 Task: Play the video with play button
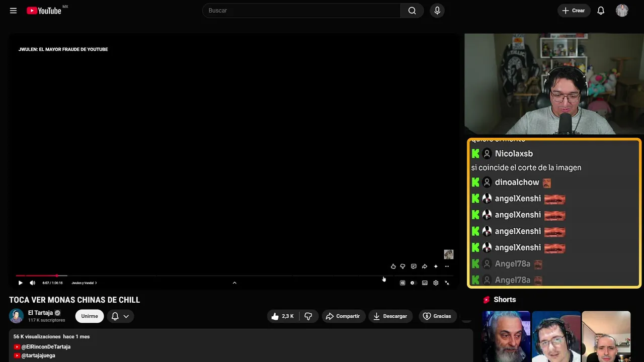pos(21,283)
